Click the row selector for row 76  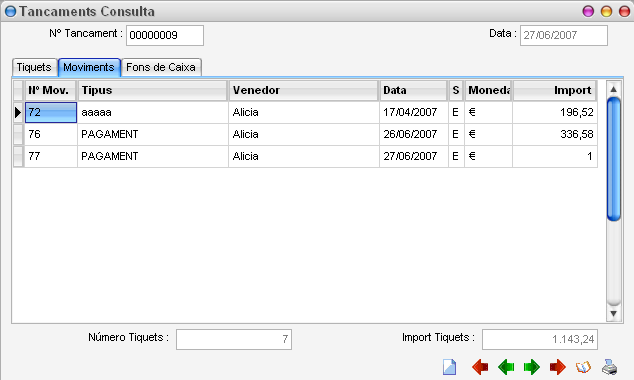pos(19,134)
